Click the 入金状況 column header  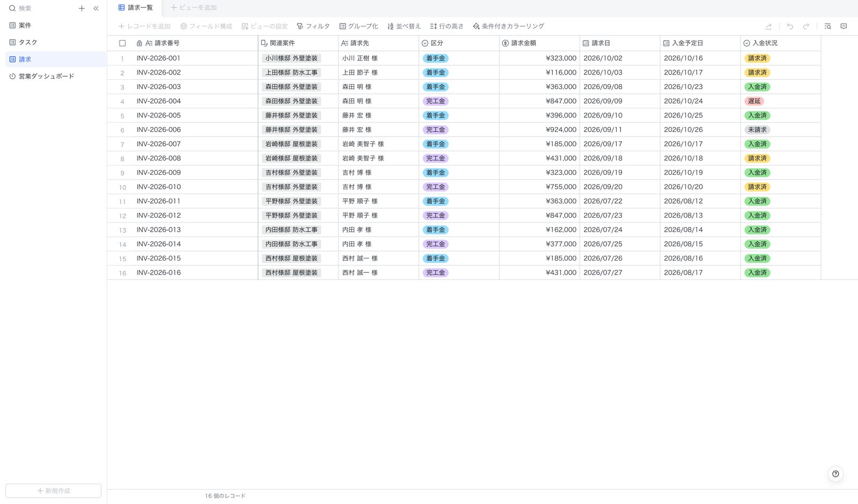tap(781, 43)
